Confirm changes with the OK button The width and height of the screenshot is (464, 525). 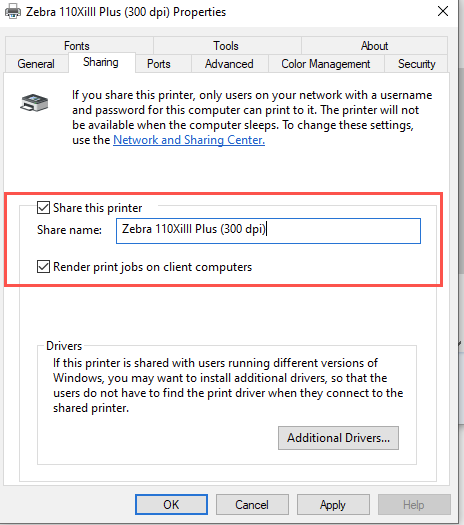pyautogui.click(x=171, y=505)
